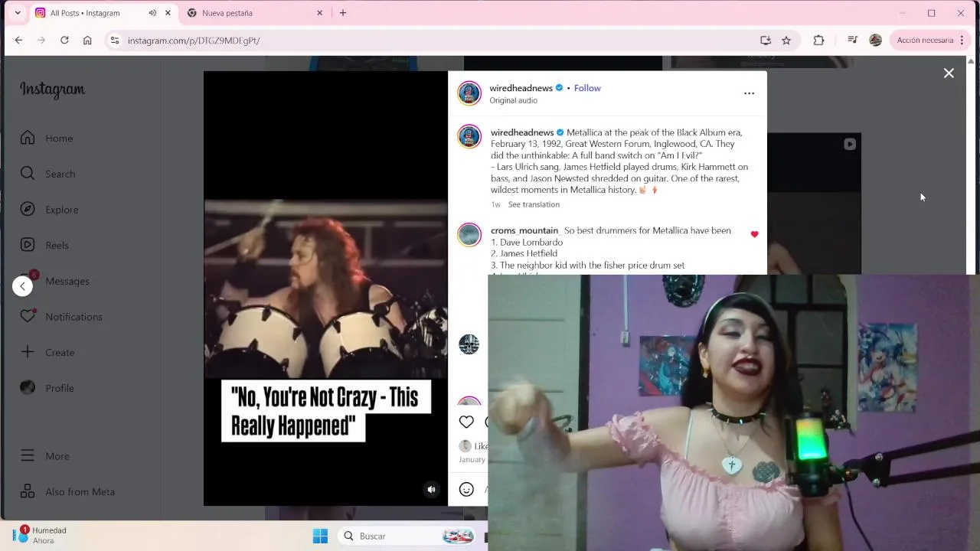This screenshot has width=980, height=551.
Task: Like the post with heart icon
Action: (466, 422)
